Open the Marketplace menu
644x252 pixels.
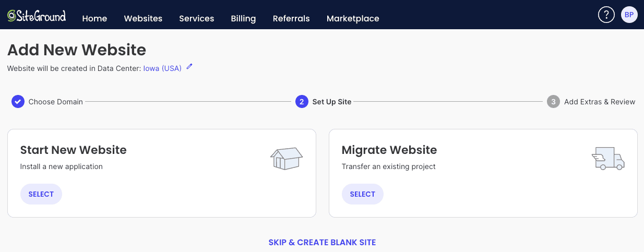[353, 18]
